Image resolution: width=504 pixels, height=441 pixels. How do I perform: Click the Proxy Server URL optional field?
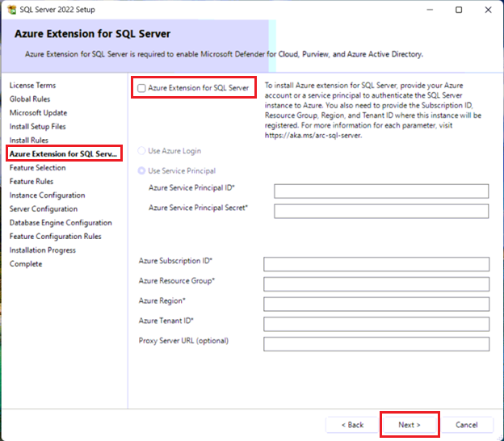376,344
